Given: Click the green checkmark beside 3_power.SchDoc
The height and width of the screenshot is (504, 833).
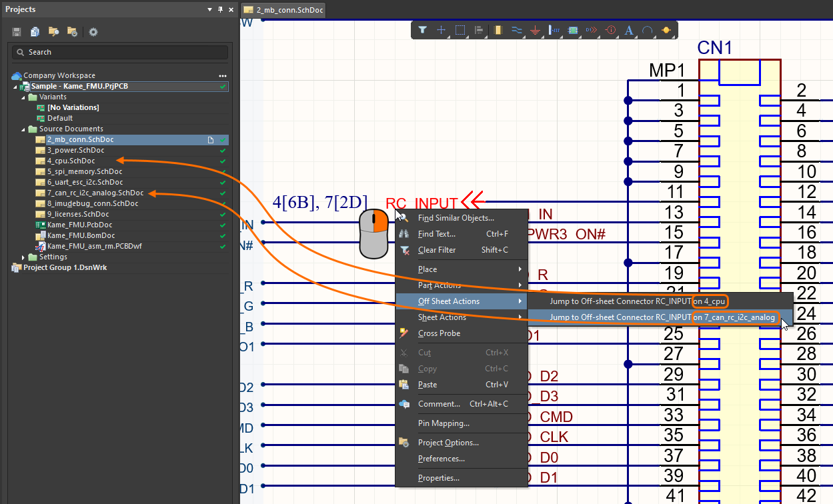Looking at the screenshot, I should (x=223, y=151).
